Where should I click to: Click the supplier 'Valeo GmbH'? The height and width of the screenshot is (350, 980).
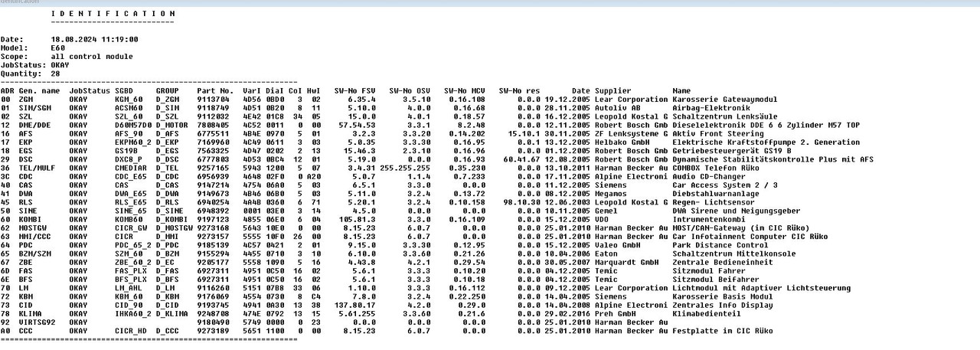click(x=618, y=245)
